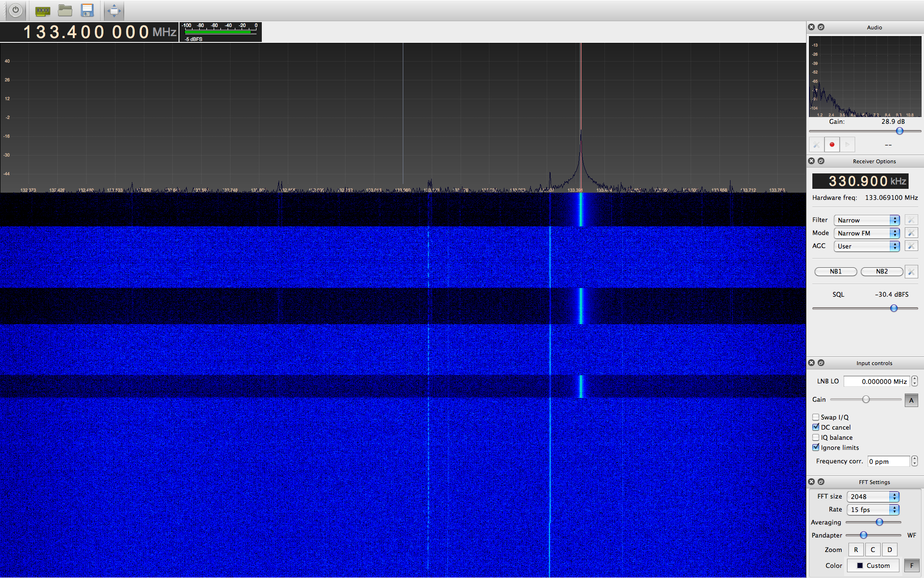Click the LNB LO frequency input field
The image size is (924, 578).
pyautogui.click(x=876, y=381)
